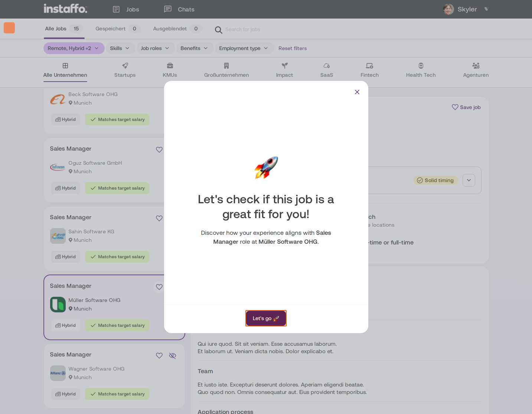Click the orange square sidebar icon

click(x=9, y=28)
